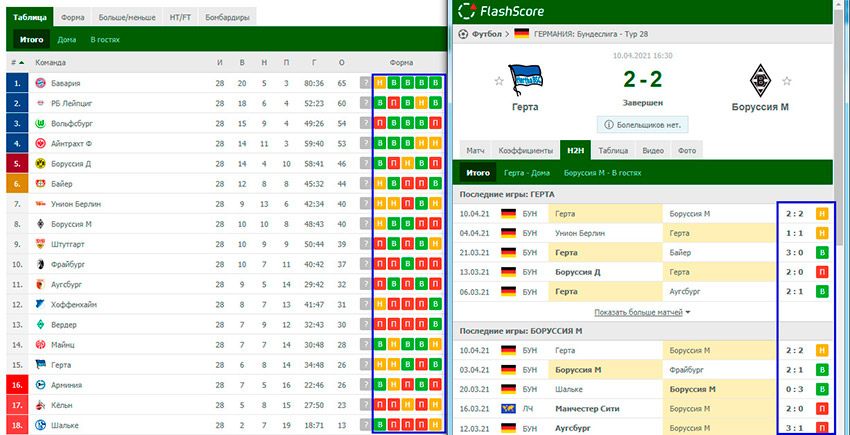The image size is (850, 435).
Task: Click the Байер team logo
Action: (40, 184)
